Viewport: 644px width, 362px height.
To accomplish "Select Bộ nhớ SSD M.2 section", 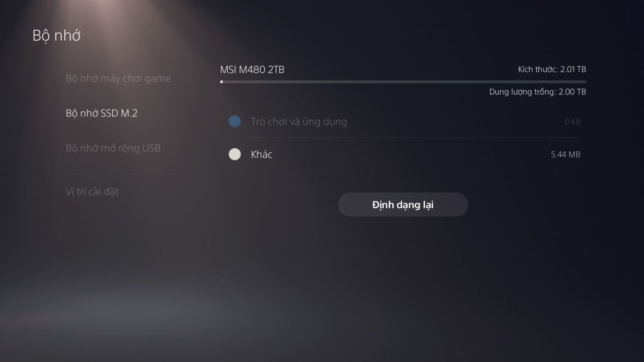I will (102, 113).
